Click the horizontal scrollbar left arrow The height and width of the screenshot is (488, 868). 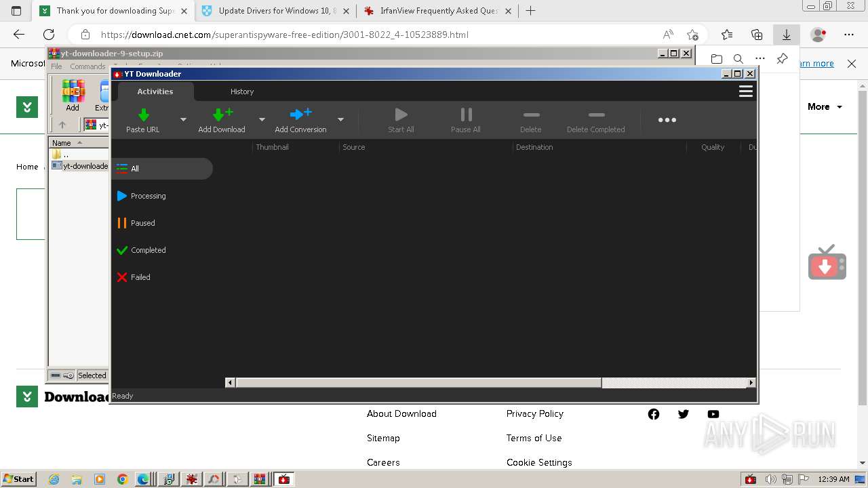pyautogui.click(x=230, y=383)
